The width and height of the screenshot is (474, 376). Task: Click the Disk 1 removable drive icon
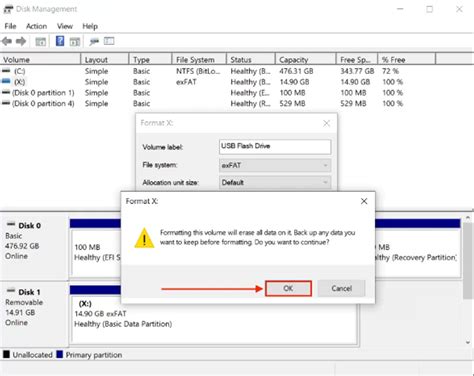pos(11,291)
